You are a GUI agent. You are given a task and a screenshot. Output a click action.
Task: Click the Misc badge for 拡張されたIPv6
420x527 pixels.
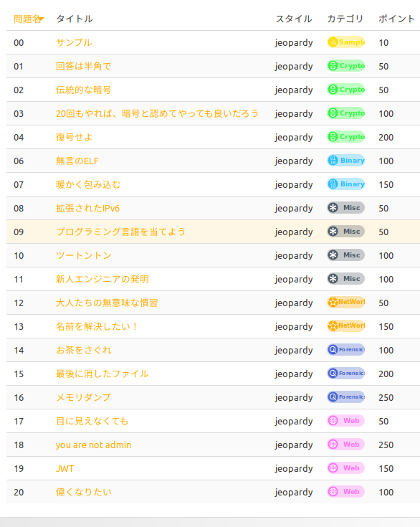(x=346, y=208)
